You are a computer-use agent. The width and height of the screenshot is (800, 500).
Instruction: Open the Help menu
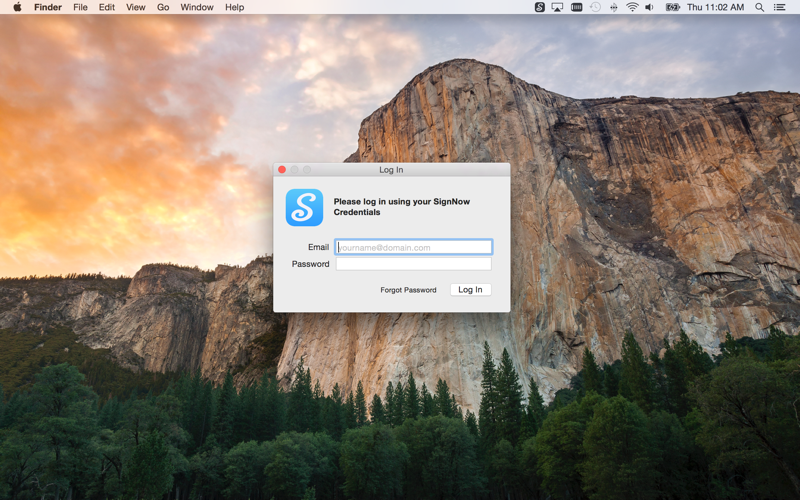coord(234,7)
